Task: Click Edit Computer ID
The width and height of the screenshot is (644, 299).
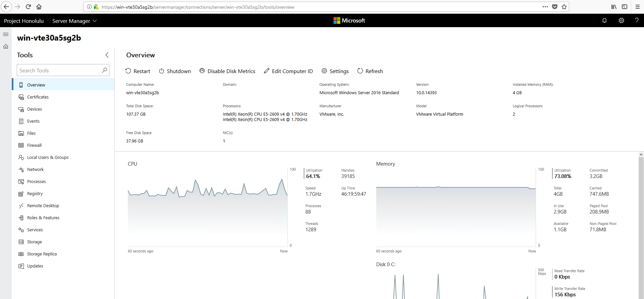Action: (x=288, y=71)
